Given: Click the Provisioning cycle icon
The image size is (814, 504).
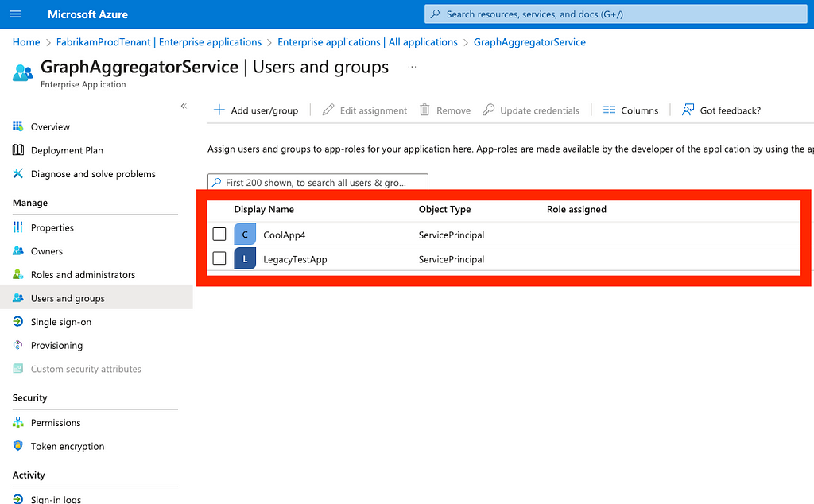Looking at the screenshot, I should point(18,345).
